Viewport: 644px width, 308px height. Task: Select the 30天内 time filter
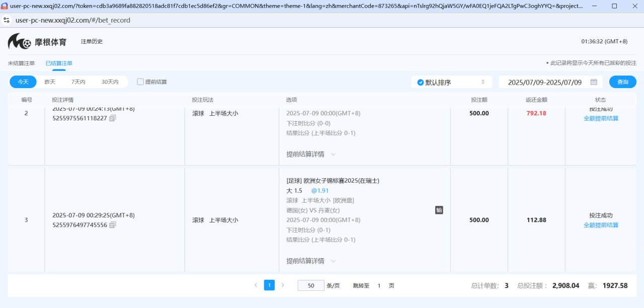click(110, 82)
